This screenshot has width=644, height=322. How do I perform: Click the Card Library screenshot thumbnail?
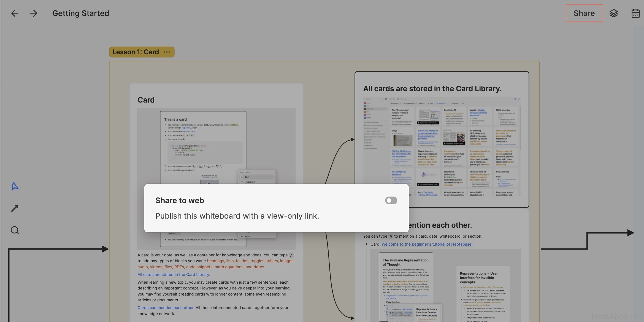pos(442,146)
